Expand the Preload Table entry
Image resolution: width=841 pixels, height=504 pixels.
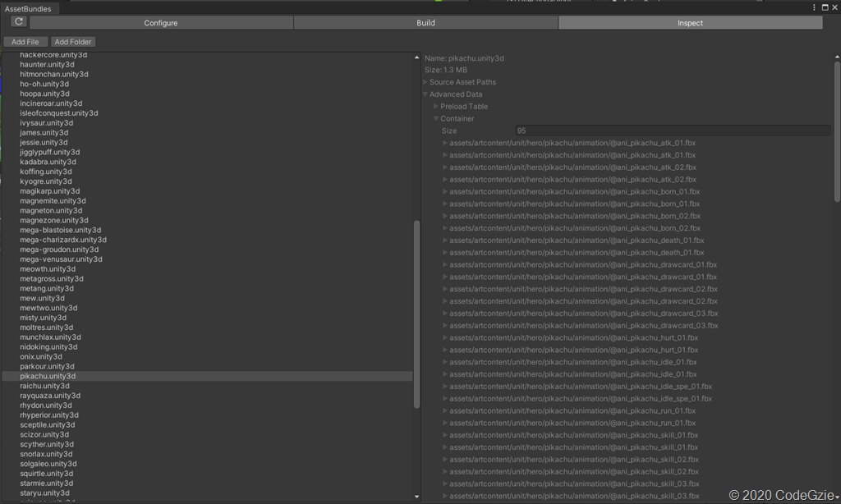pos(436,106)
